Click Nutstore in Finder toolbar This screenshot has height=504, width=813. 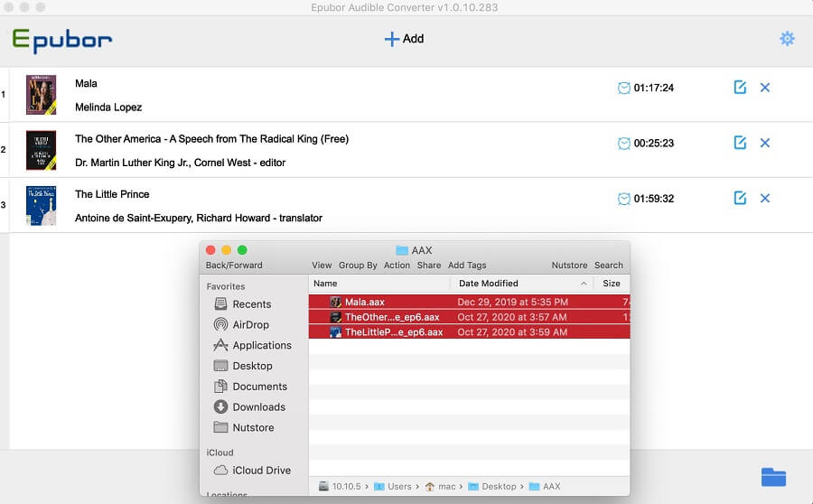(x=569, y=265)
